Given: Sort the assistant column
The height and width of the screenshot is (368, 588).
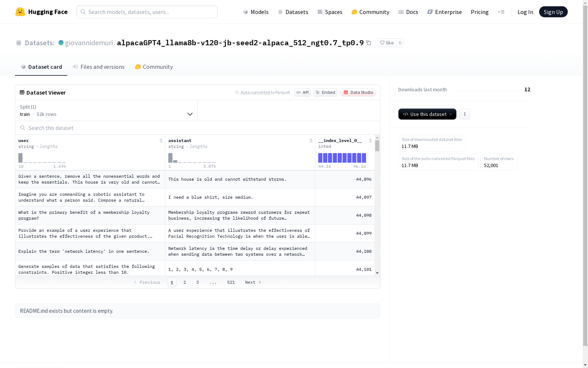Looking at the screenshot, I should pyautogui.click(x=311, y=141).
